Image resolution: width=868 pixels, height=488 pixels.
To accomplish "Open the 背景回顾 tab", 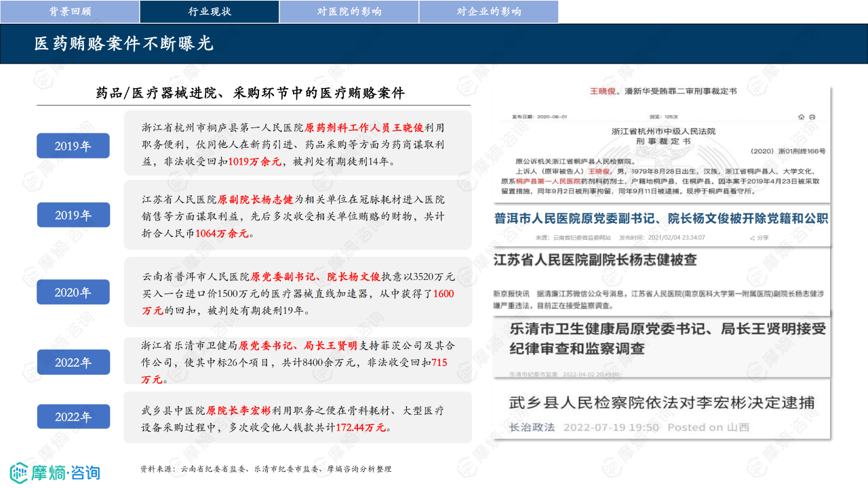I will (x=71, y=12).
